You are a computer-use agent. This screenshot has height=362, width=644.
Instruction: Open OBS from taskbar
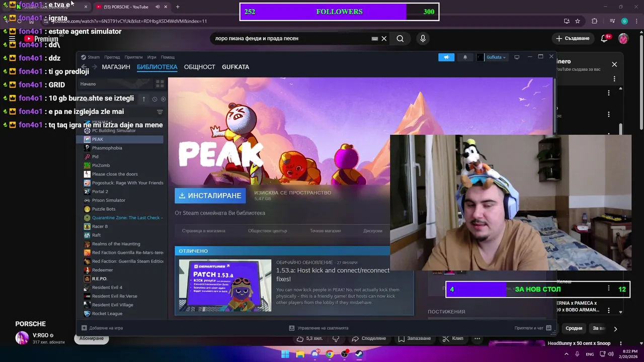tap(345, 354)
